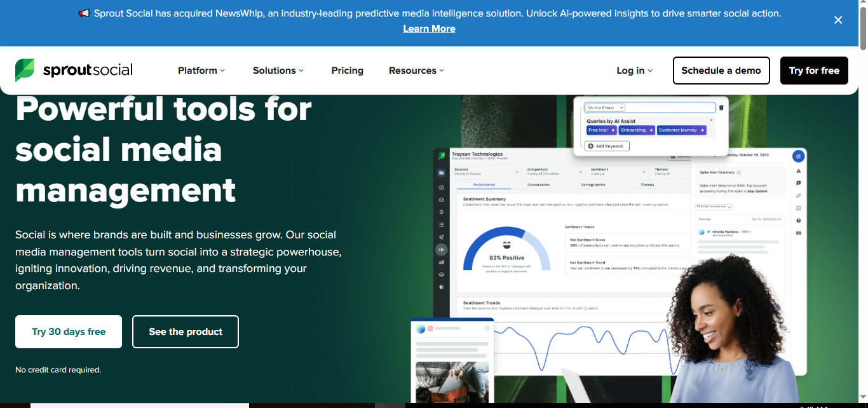The height and width of the screenshot is (408, 868).
Task: Click the paper plane publishing icon
Action: (442, 237)
